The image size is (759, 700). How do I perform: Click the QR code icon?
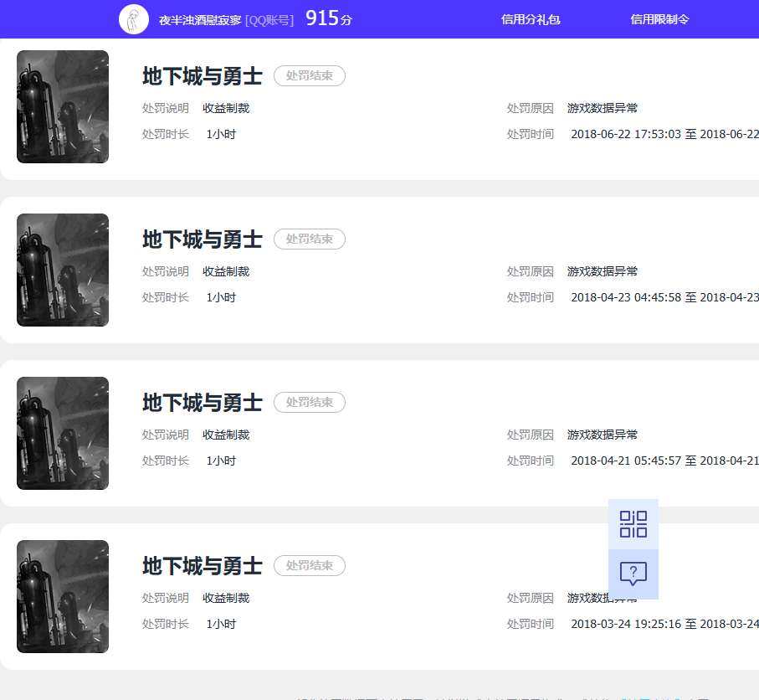tap(633, 524)
